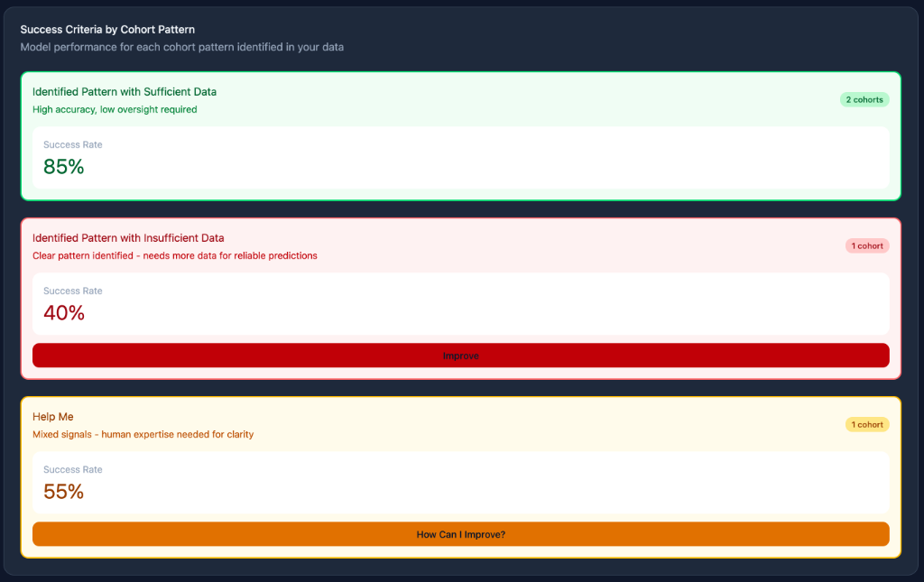This screenshot has width=924, height=582.
Task: Select the Success Rate label on the red card
Action: [x=72, y=291]
